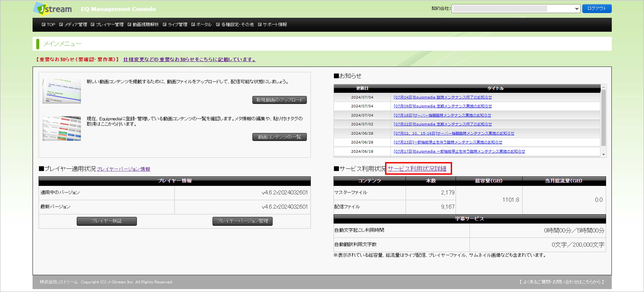Open notice [07月09日] 定期メンテナンス実施のお知らせ
Image resolution: width=644 pixels, height=292 pixels.
click(443, 106)
